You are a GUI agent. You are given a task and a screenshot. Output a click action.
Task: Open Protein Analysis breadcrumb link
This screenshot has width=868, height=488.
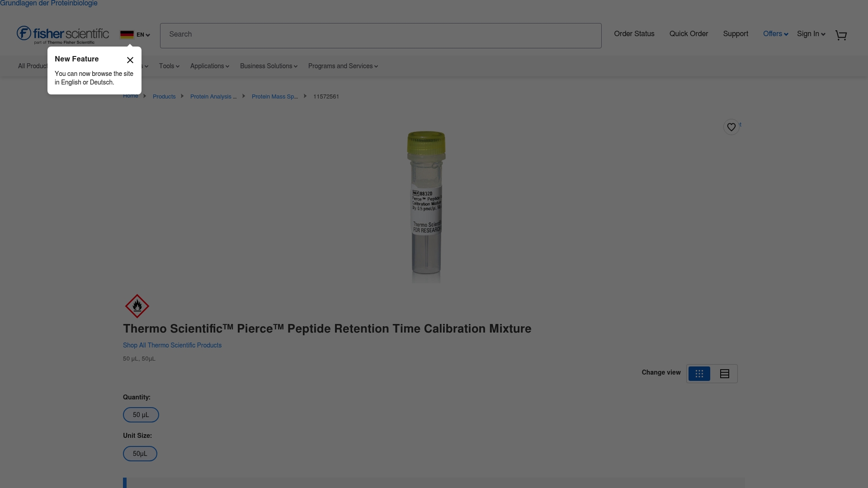click(213, 97)
